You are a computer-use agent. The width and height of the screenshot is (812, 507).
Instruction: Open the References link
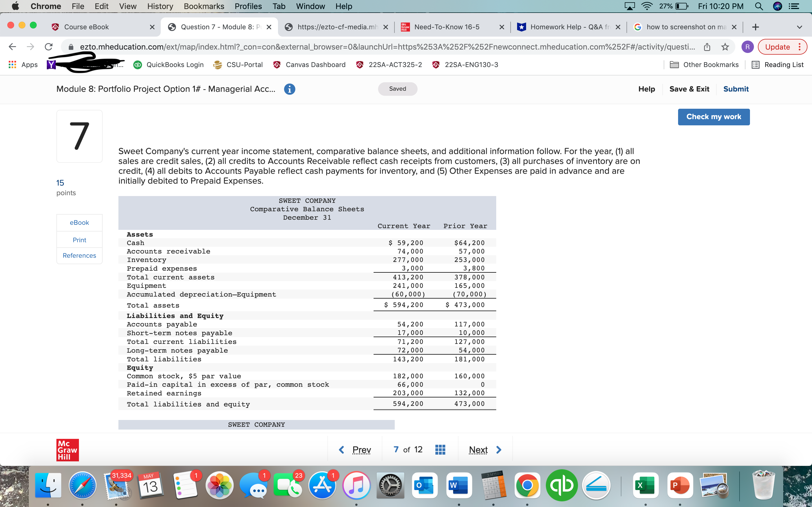click(x=79, y=255)
